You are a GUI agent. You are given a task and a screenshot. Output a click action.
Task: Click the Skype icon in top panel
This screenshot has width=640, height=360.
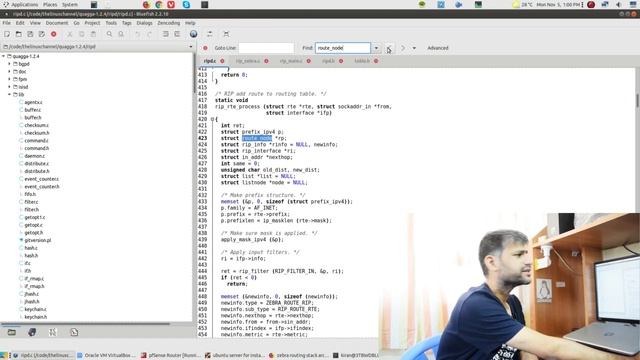point(186,4)
